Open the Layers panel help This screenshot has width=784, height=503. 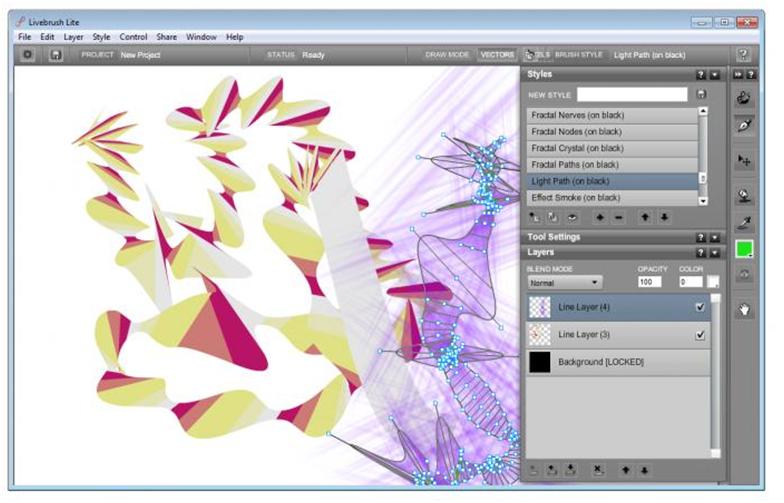point(701,252)
